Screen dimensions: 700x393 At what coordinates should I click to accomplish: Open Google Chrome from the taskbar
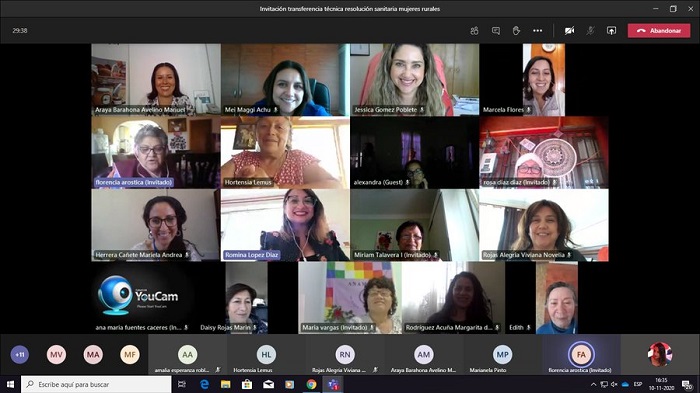click(311, 384)
